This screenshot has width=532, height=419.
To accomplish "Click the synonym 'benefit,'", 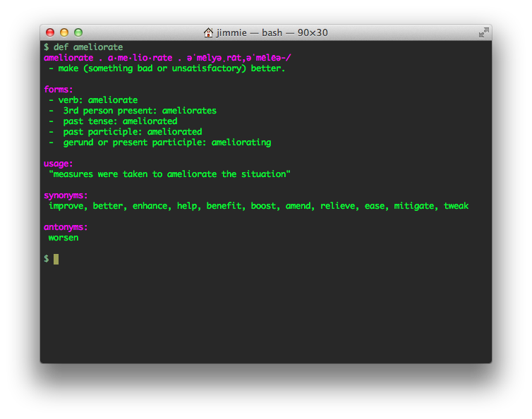I will point(226,206).
